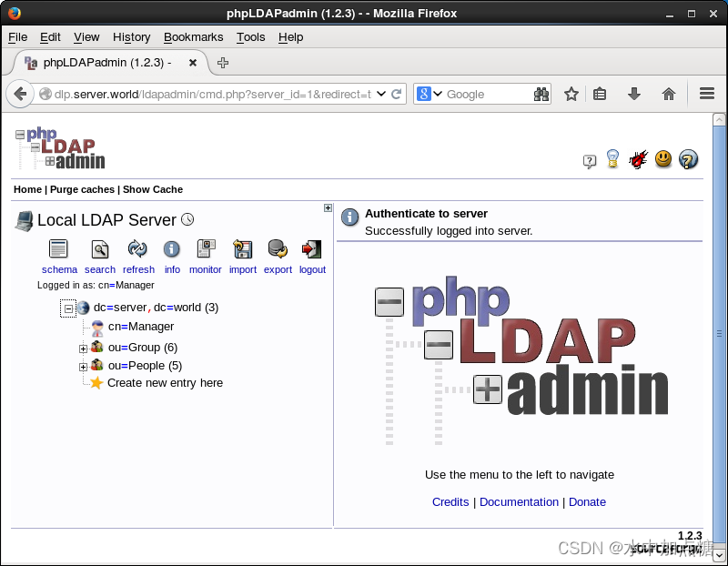Screen dimensions: 728x566
Task: Click the Credits link
Action: (450, 502)
